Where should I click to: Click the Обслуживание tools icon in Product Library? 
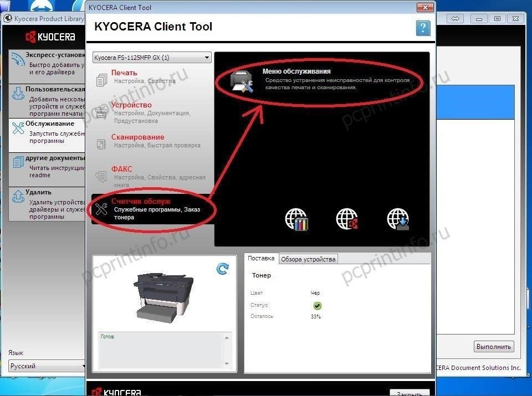coord(18,127)
